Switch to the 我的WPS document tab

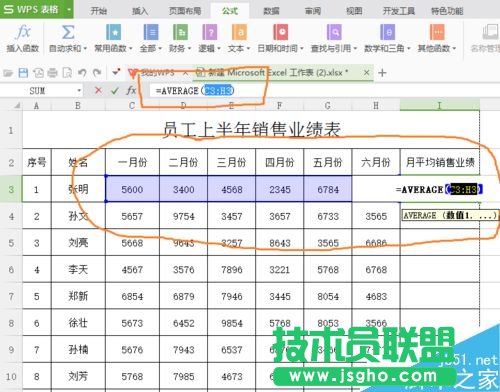[157, 72]
